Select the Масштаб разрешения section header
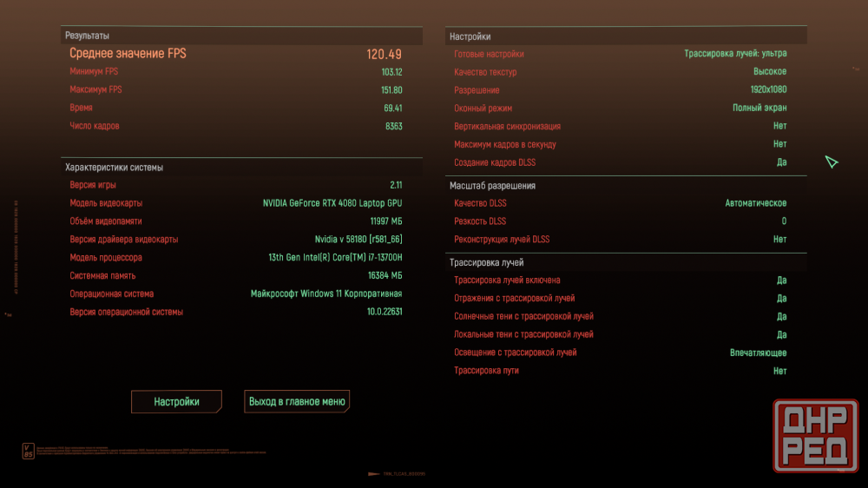This screenshot has width=868, height=488. click(x=492, y=186)
